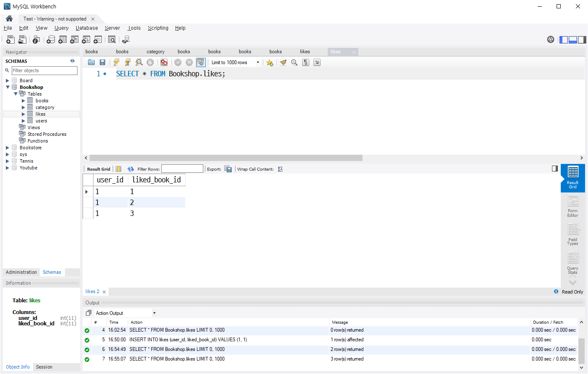This screenshot has width=588, height=374.
Task: Expand the books table node
Action: point(23,101)
